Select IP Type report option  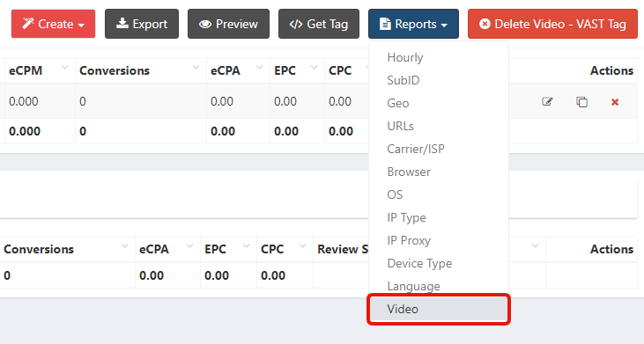[439, 217]
